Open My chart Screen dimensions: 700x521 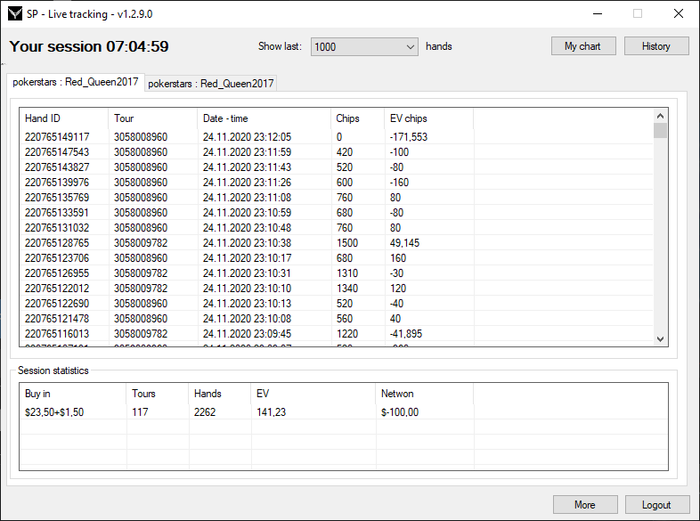coord(583,46)
